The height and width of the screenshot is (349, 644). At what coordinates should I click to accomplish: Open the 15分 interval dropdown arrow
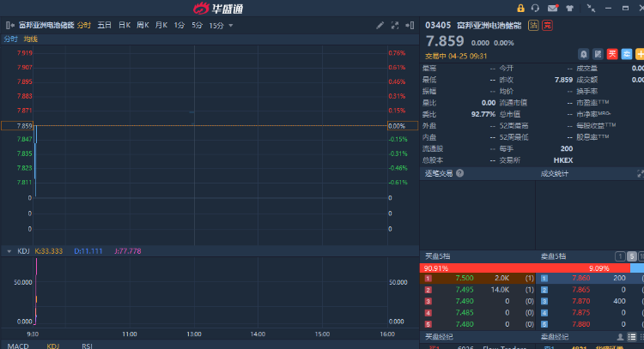[230, 26]
